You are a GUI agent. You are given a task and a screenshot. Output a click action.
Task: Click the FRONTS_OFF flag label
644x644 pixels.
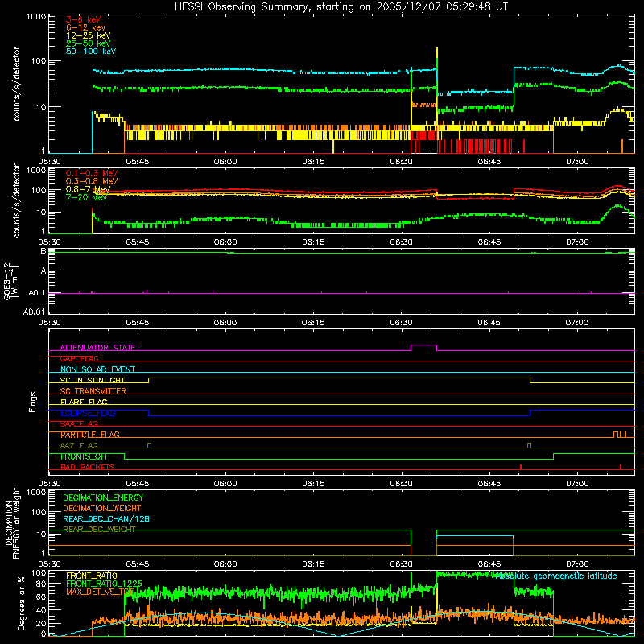(x=85, y=456)
